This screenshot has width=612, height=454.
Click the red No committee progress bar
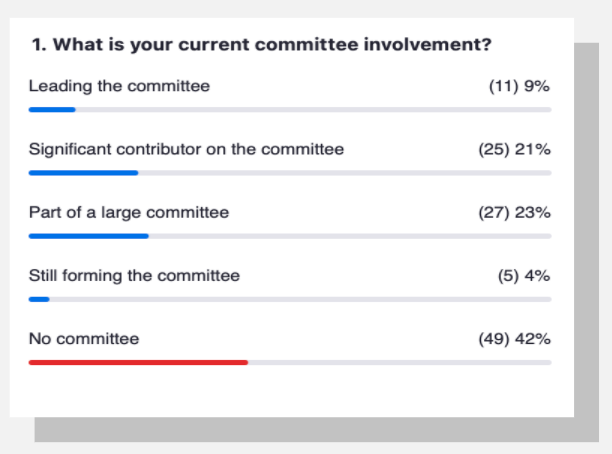coord(138,363)
